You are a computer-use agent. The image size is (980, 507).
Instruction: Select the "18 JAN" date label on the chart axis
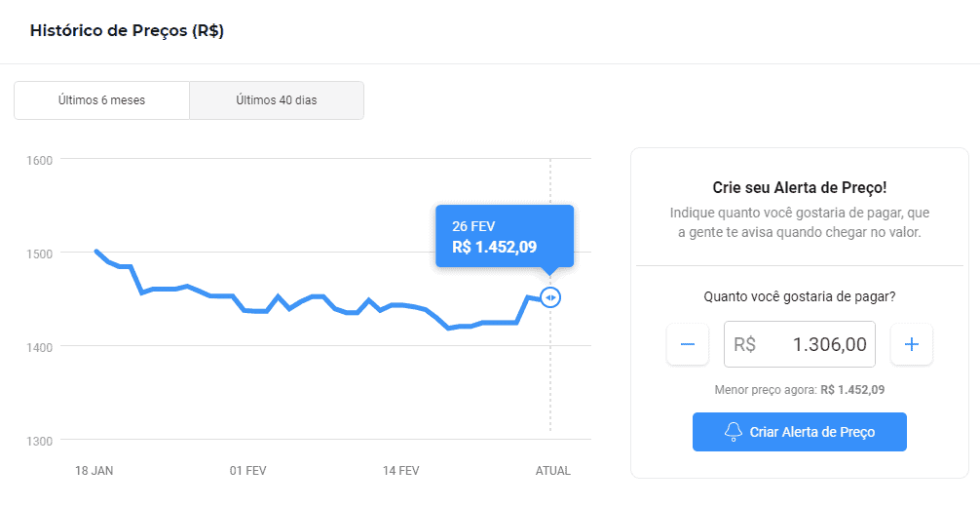[x=94, y=471]
